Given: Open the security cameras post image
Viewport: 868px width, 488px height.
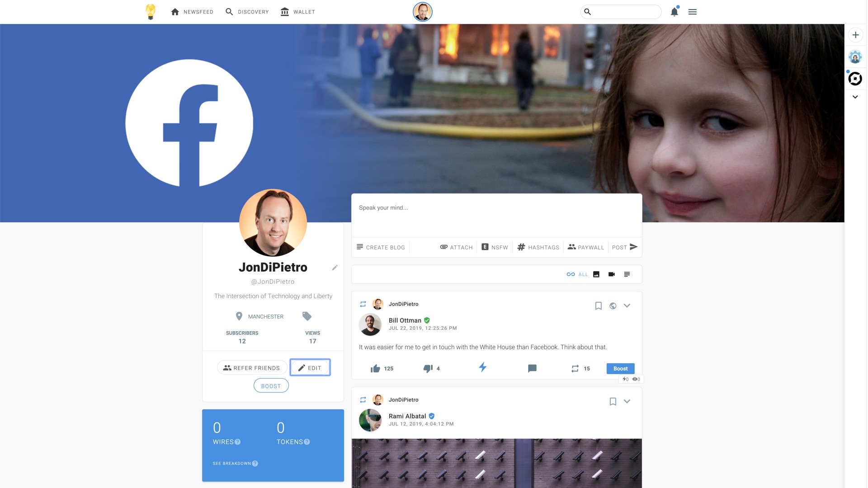Looking at the screenshot, I should pyautogui.click(x=497, y=463).
